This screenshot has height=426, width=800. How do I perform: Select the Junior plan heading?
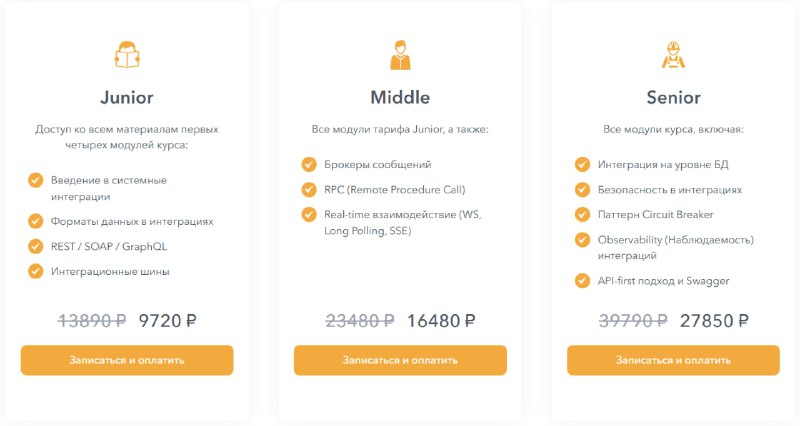tap(127, 97)
